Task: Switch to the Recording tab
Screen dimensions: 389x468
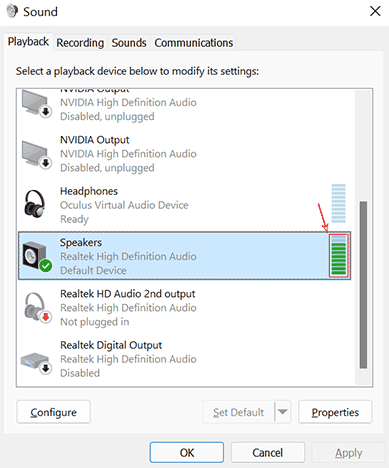Action: pos(80,43)
